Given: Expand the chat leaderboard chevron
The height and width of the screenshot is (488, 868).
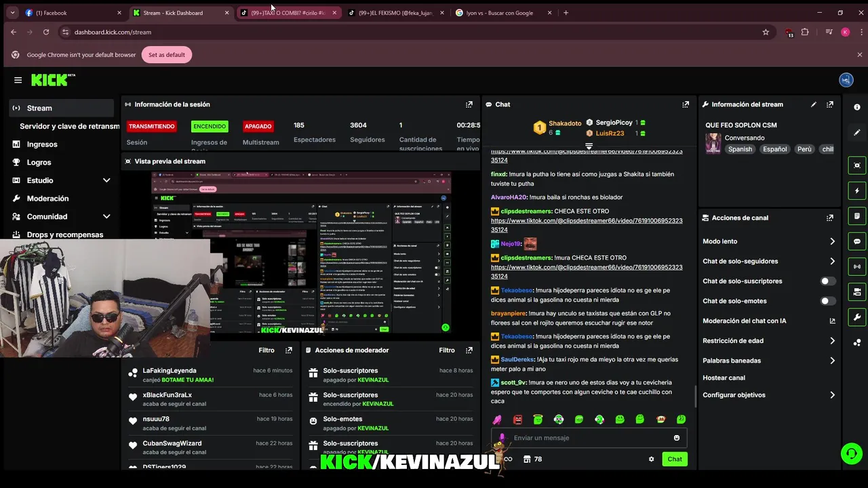Looking at the screenshot, I should [x=589, y=146].
